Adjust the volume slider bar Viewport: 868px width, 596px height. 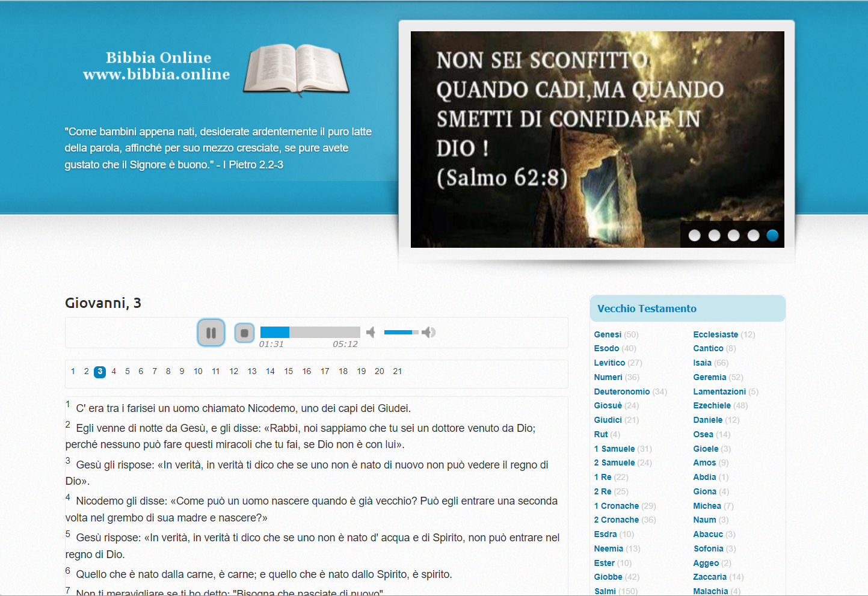[x=401, y=332]
